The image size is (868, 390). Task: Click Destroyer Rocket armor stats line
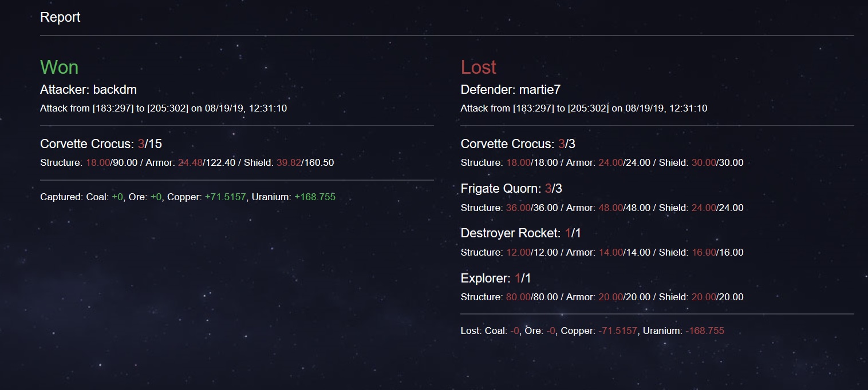602,252
